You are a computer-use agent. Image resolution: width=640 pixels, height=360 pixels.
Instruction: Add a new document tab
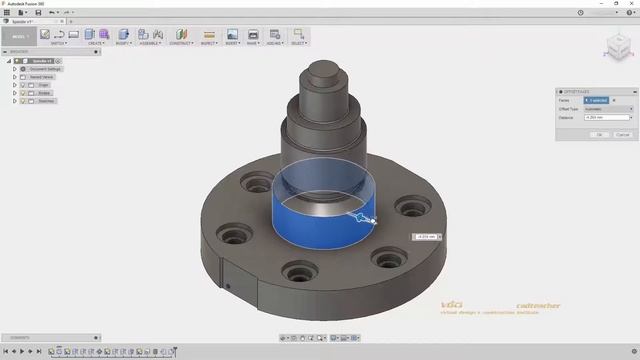(x=71, y=21)
